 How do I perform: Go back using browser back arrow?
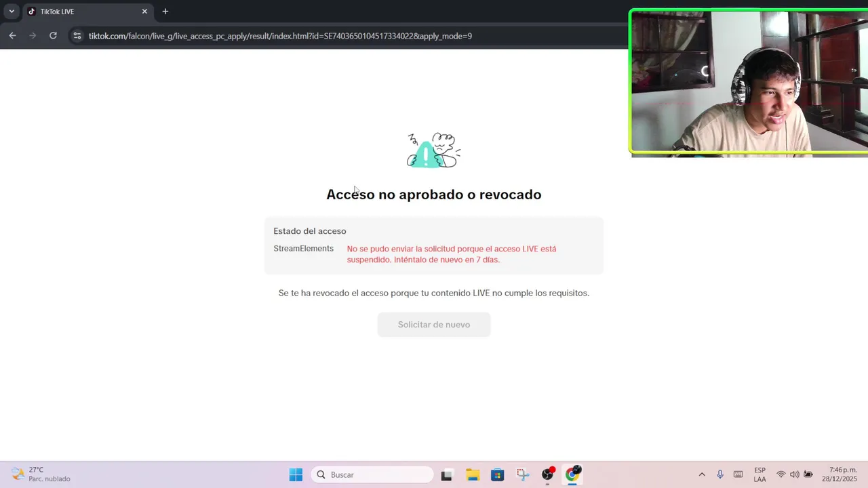tap(12, 35)
